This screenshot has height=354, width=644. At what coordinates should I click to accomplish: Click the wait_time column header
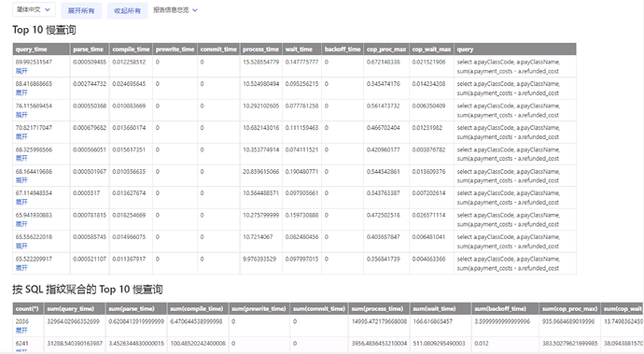301,49
